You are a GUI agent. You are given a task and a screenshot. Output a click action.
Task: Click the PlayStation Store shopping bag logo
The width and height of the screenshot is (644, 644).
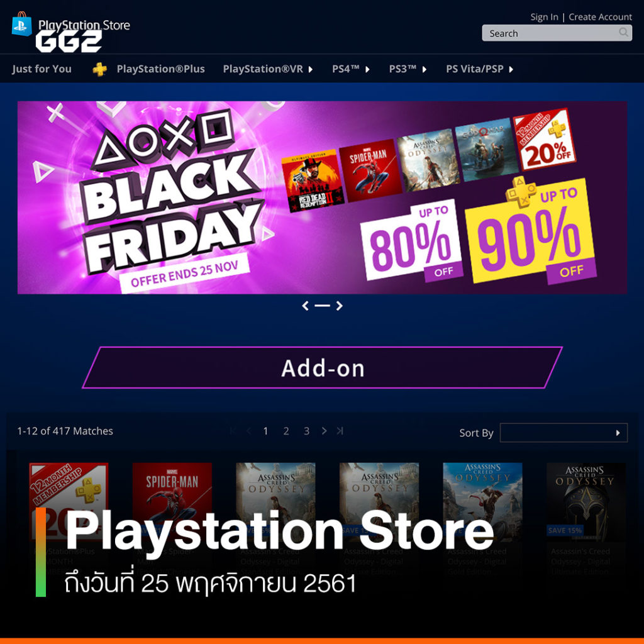[22, 25]
